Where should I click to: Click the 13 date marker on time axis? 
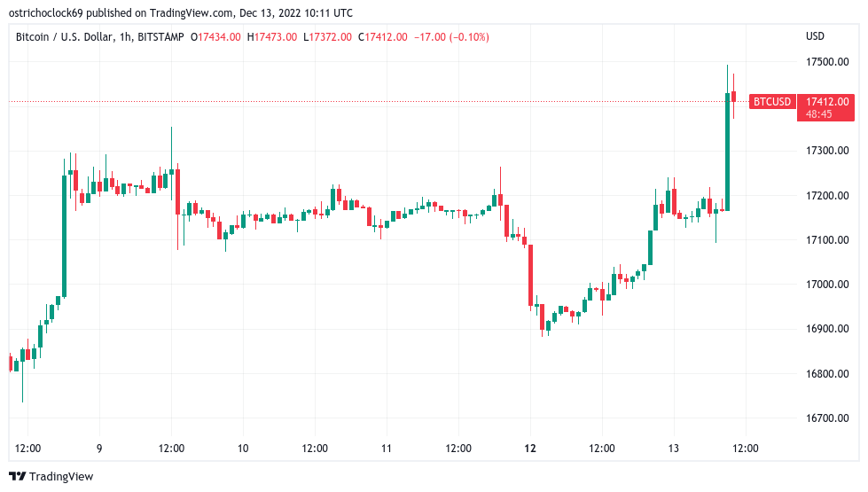click(x=674, y=449)
